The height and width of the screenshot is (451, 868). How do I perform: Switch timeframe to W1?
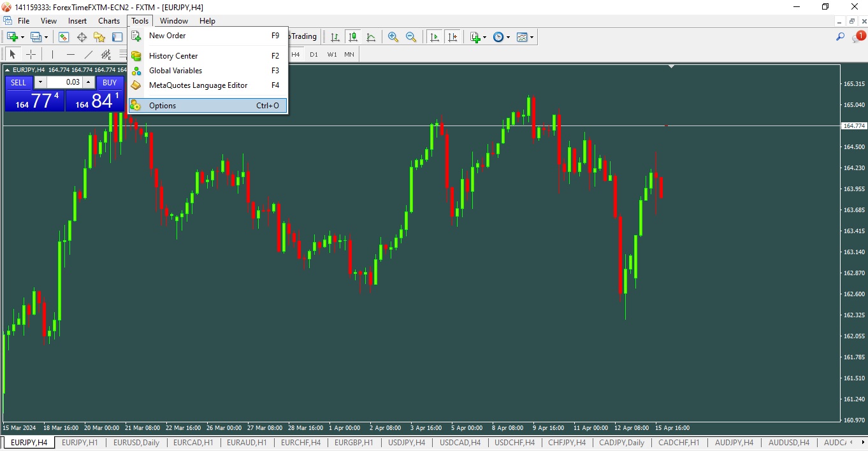point(331,55)
